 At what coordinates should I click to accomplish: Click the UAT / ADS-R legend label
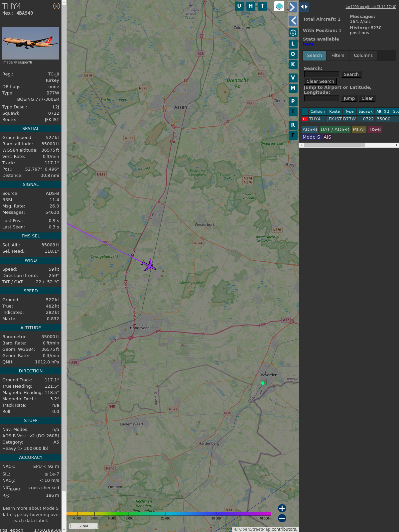[335, 130]
